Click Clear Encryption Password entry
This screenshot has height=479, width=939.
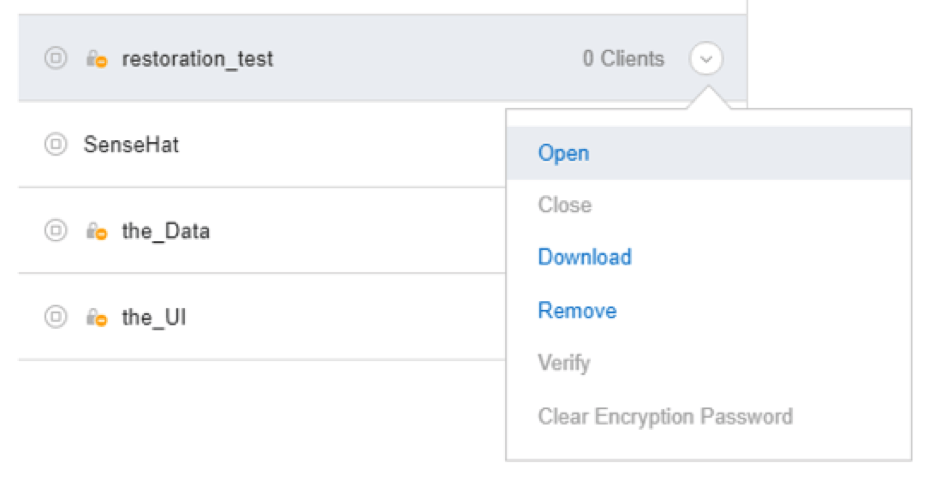pos(665,416)
